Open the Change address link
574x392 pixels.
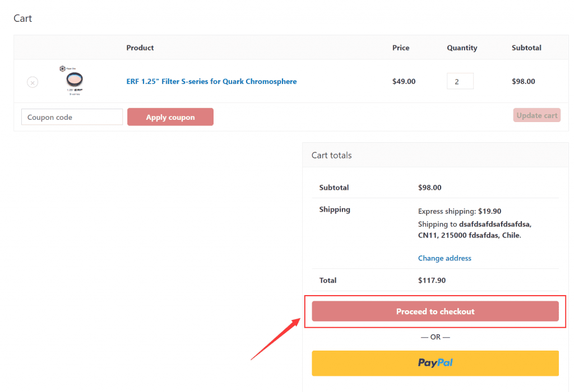[445, 258]
